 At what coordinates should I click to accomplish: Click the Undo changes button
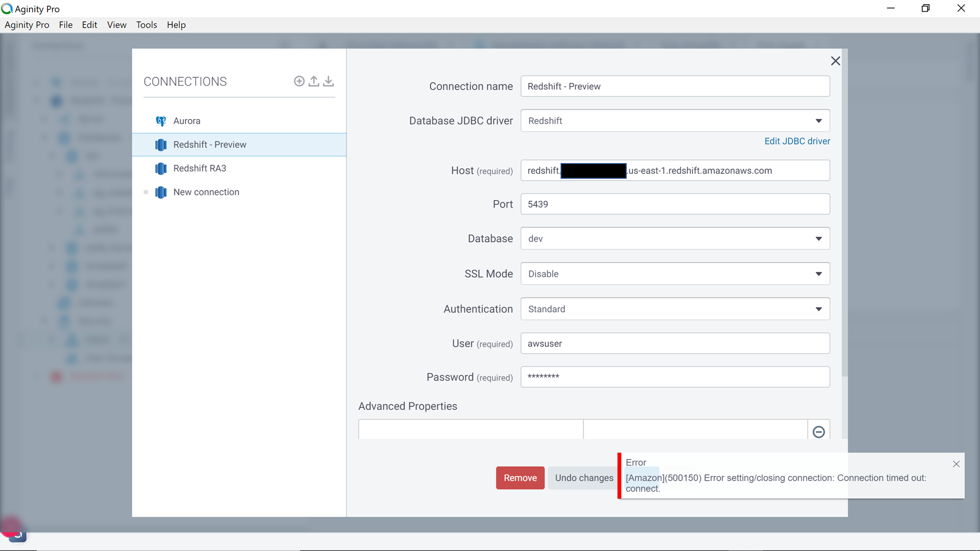(x=584, y=478)
